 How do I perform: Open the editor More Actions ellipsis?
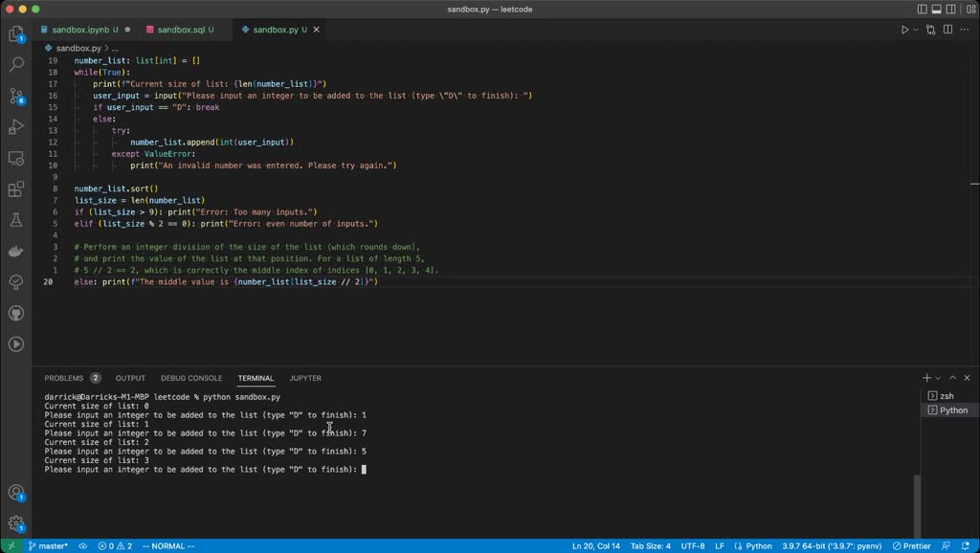point(965,30)
